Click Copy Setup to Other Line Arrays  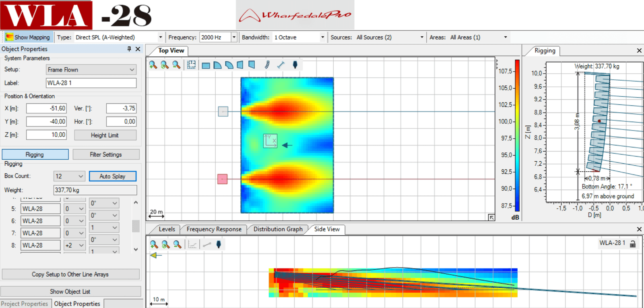pos(70,274)
